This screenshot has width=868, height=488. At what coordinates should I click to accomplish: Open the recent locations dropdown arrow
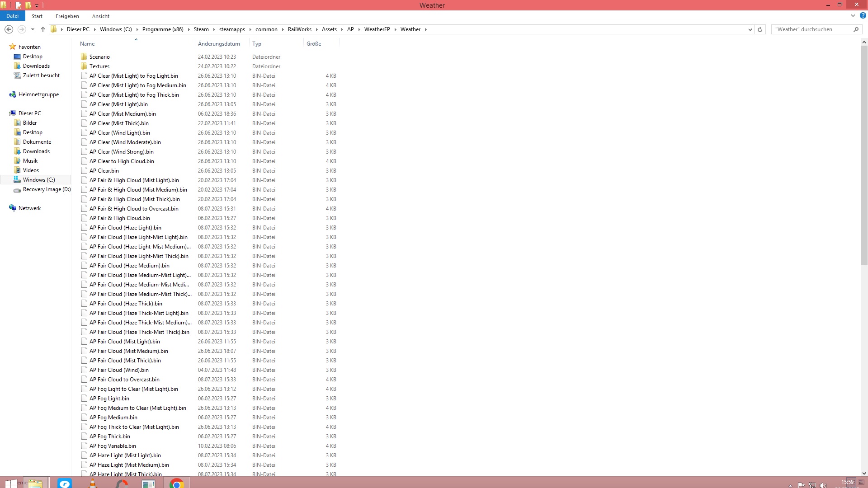pyautogui.click(x=33, y=29)
